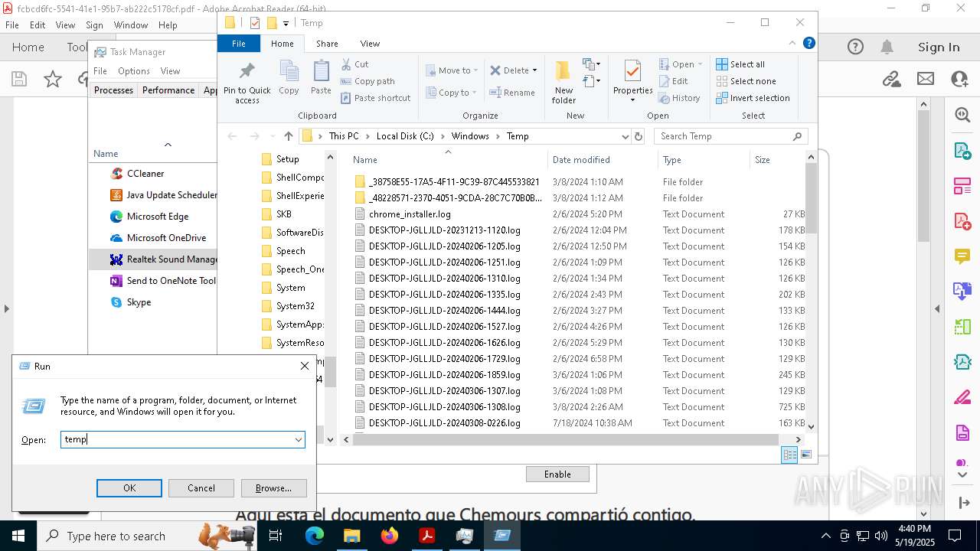Expand Acrobat left panel arrow
Image resolution: width=980 pixels, height=551 pixels.
point(6,309)
